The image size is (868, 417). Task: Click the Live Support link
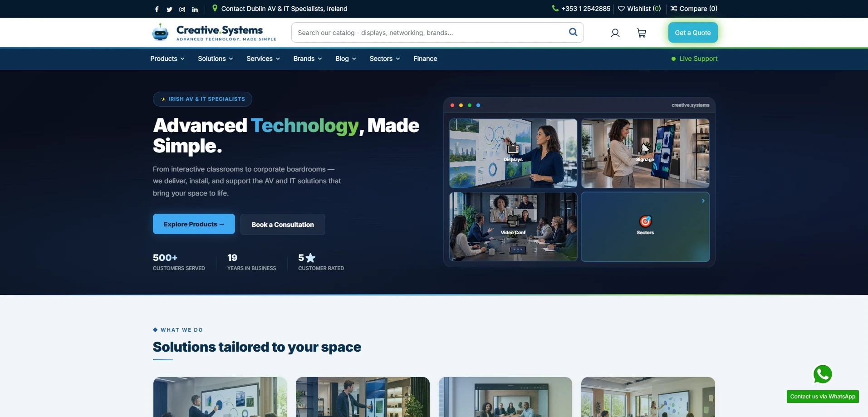(x=695, y=59)
